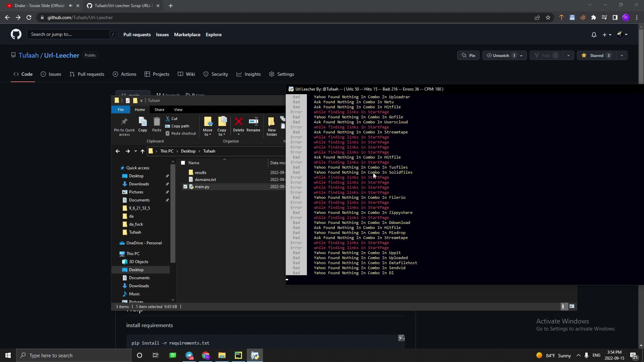Image resolution: width=644 pixels, height=362 pixels.
Task: Open Chrome extensions puzzle icon
Action: point(593,17)
